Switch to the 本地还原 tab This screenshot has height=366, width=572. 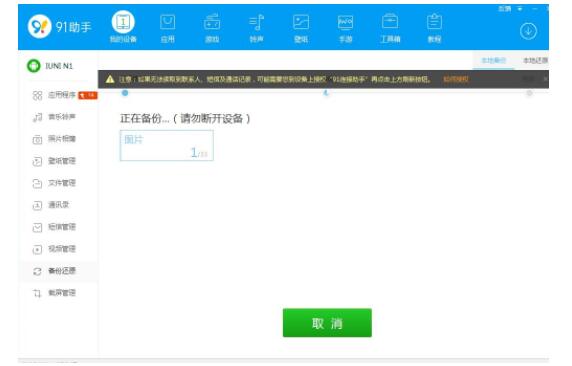point(536,60)
